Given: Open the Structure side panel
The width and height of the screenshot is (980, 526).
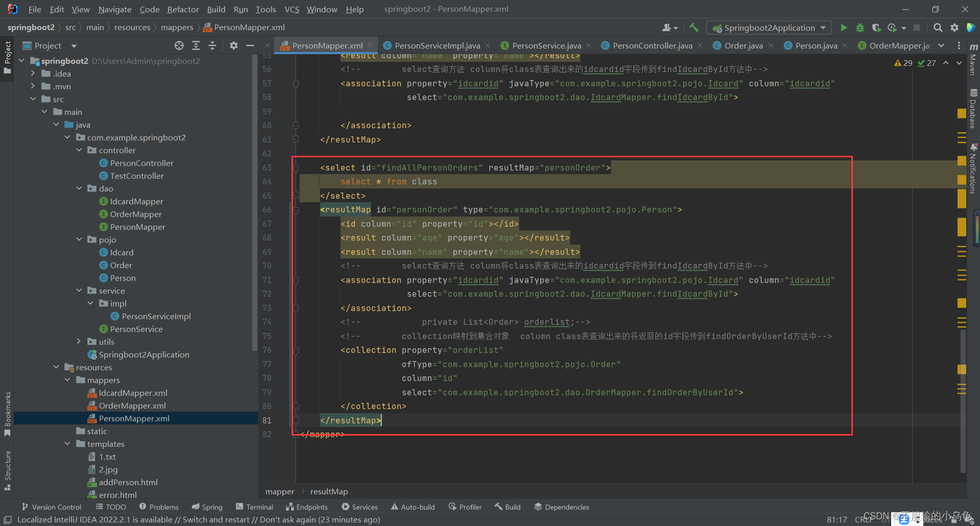Looking at the screenshot, I should tap(7, 470).
